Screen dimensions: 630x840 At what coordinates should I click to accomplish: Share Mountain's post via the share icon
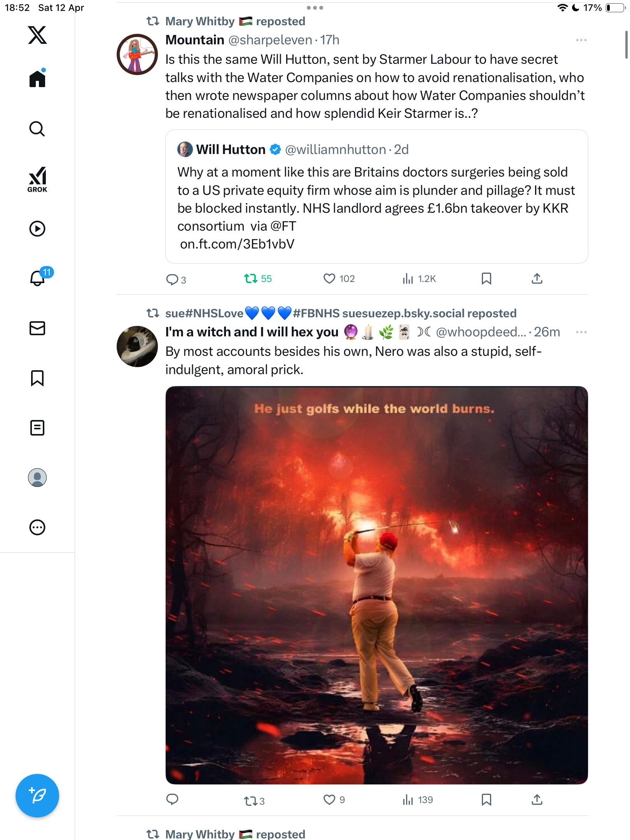(537, 279)
